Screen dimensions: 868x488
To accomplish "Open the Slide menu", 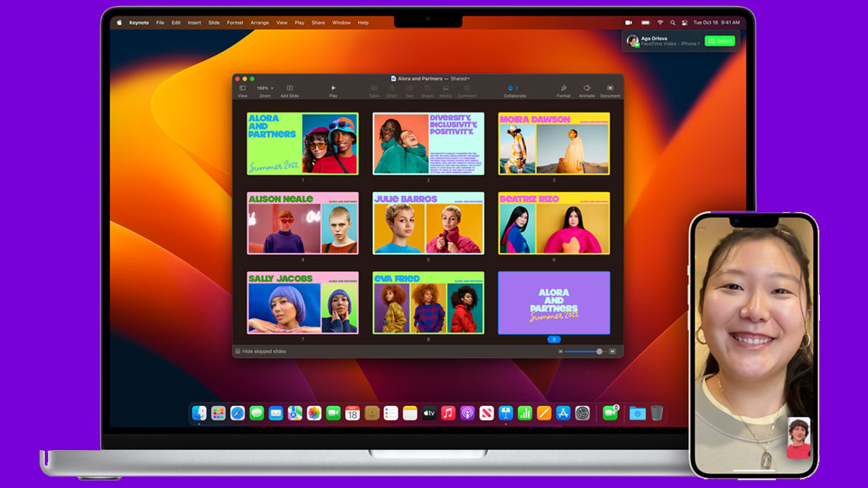I will tap(214, 22).
